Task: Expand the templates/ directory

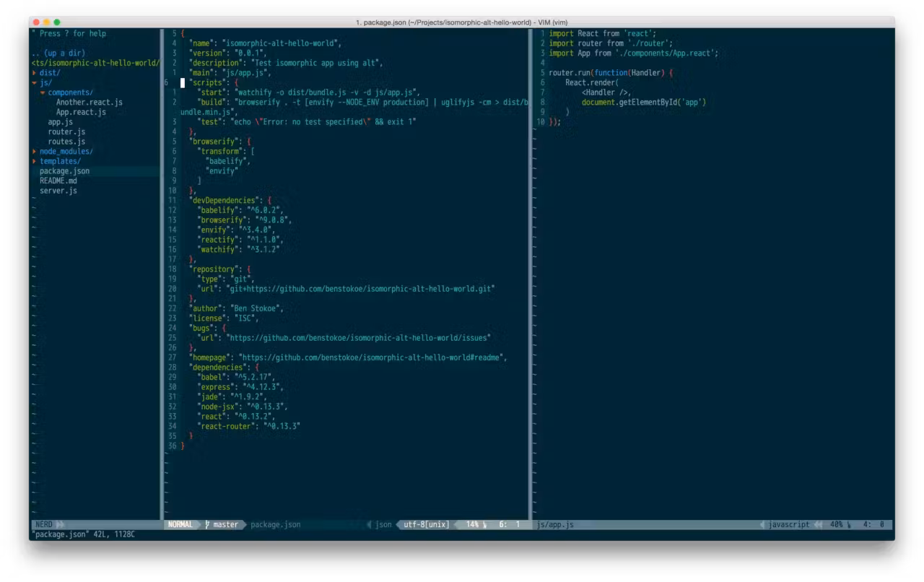Action: point(34,162)
